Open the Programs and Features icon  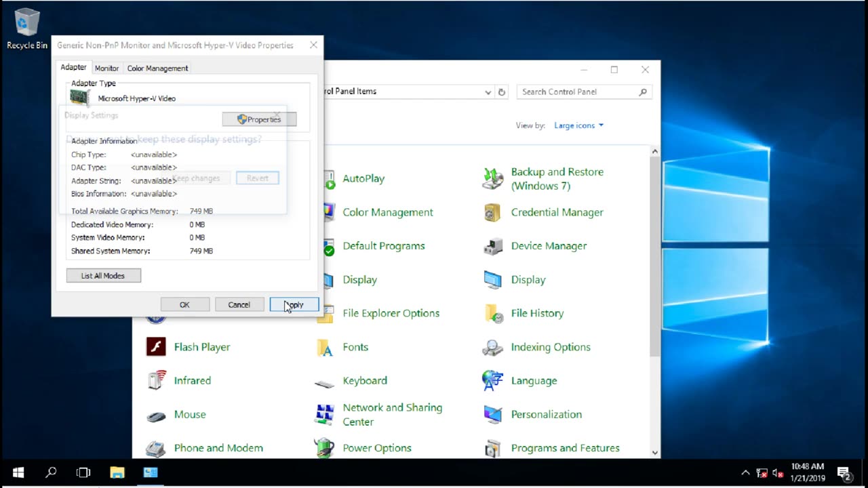tap(493, 448)
